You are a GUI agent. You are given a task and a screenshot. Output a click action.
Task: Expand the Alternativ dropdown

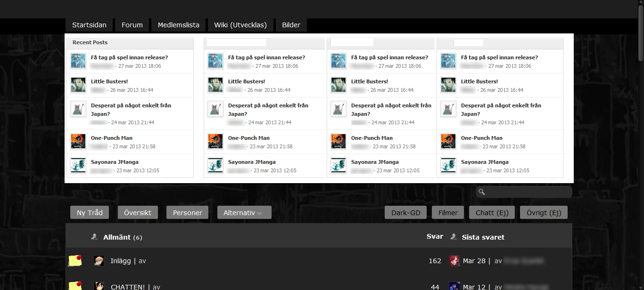[x=244, y=213]
